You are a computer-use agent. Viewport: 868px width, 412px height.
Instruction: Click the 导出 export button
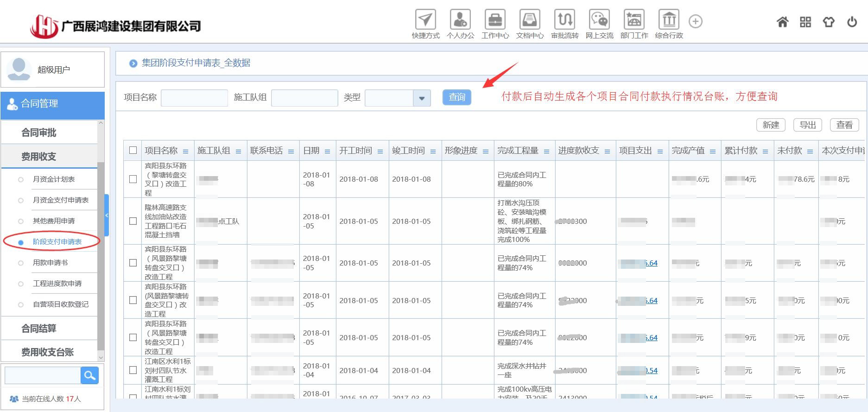pyautogui.click(x=807, y=125)
